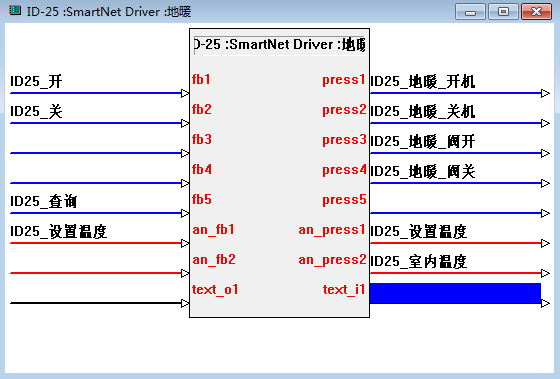Click the highlighted blue text_i1 signal field
The image size is (560, 379).
(x=455, y=293)
